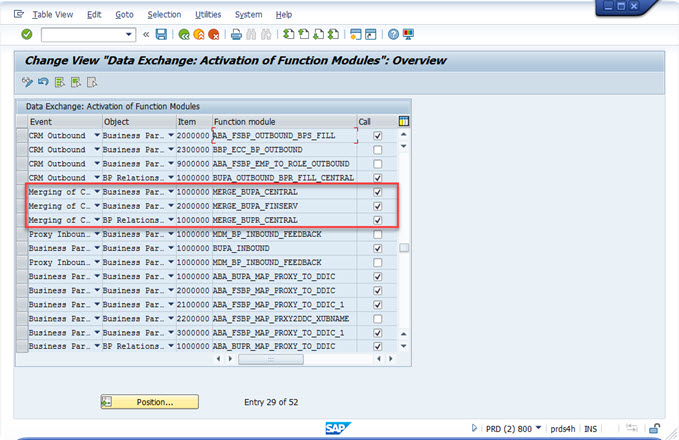Screen dimensions: 679x440
Task: Check Call for ABA_FSBP_MAP_PRXY2DDC_XUBNAME
Action: coord(378,319)
